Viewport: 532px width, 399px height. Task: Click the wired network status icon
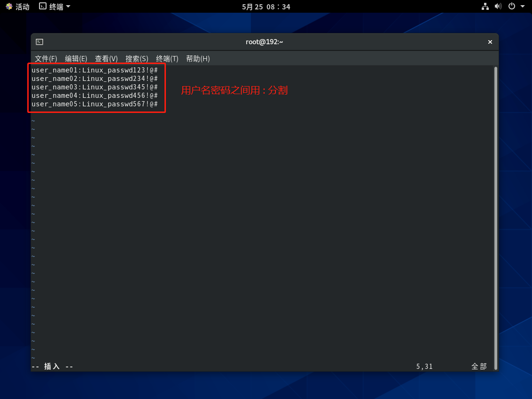point(485,7)
